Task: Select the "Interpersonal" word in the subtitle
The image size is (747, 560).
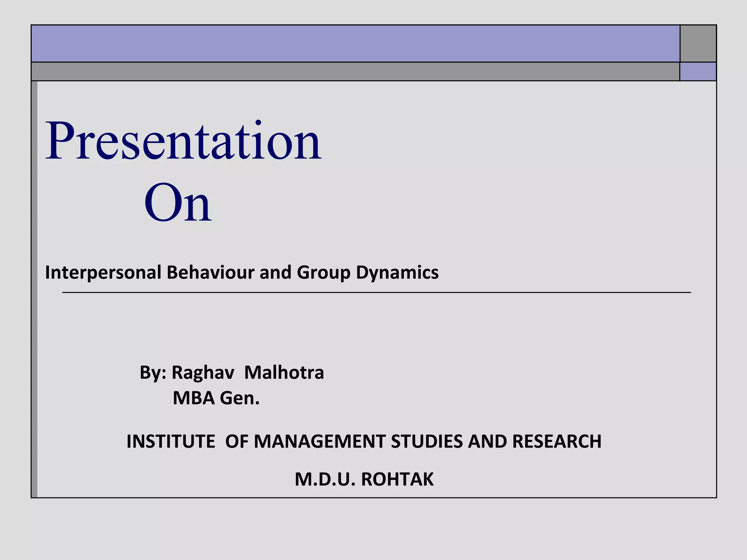Action: pos(103,272)
